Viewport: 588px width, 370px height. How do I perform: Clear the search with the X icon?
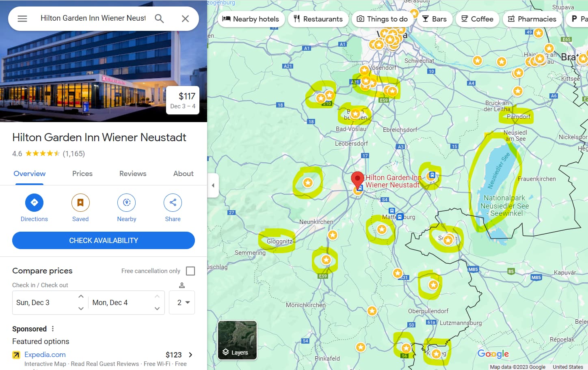point(185,19)
